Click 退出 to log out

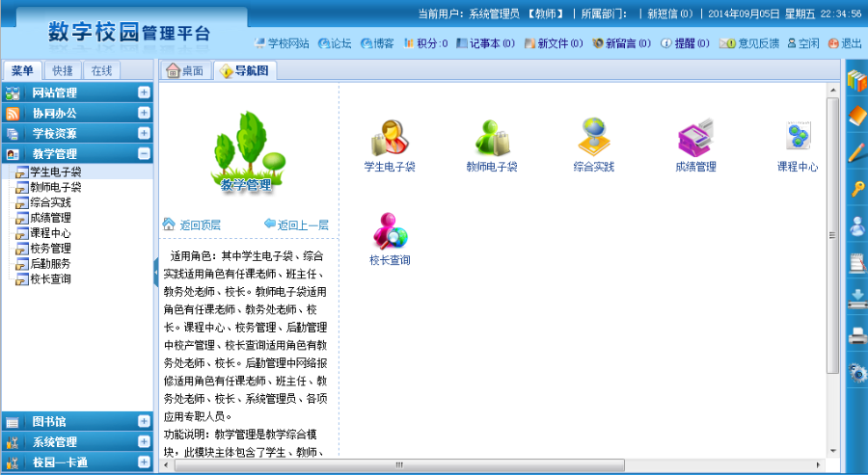coord(845,43)
